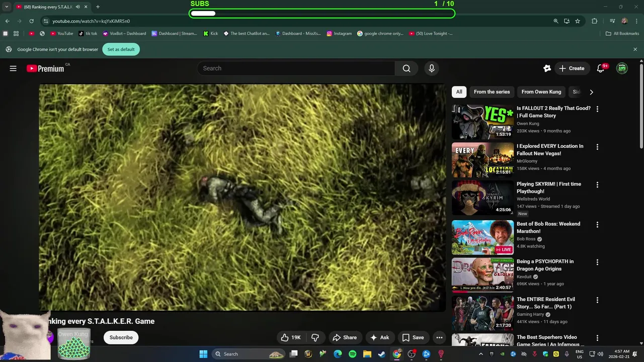Screen dimensions: 644x362
Task: Click the Set as default button
Action: pos(121,49)
